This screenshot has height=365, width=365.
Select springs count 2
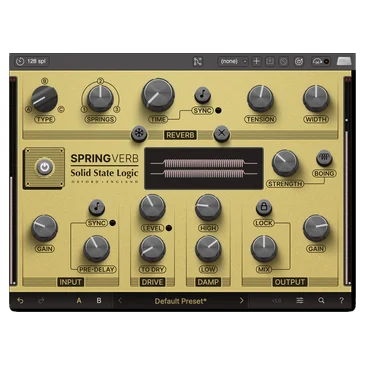pyautogui.click(x=100, y=81)
